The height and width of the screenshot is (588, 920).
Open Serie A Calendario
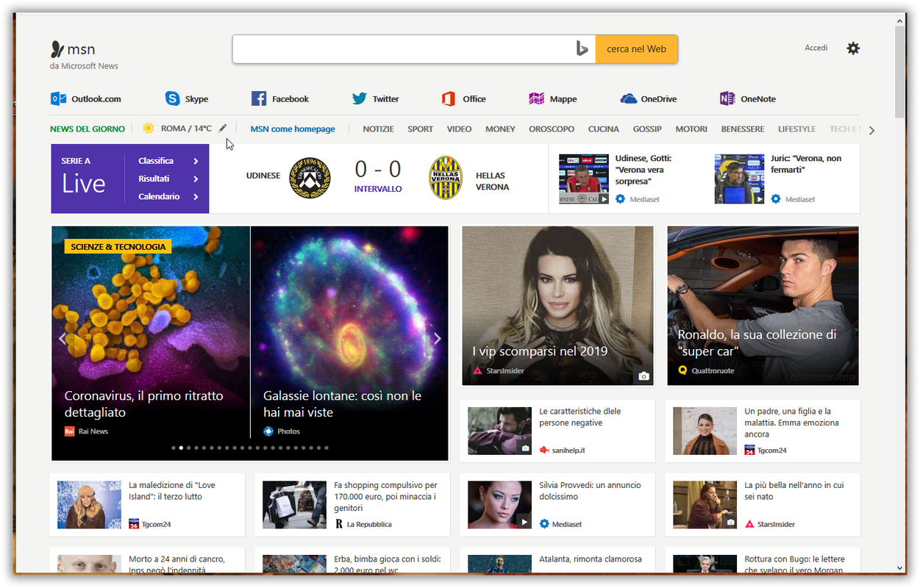pyautogui.click(x=168, y=196)
